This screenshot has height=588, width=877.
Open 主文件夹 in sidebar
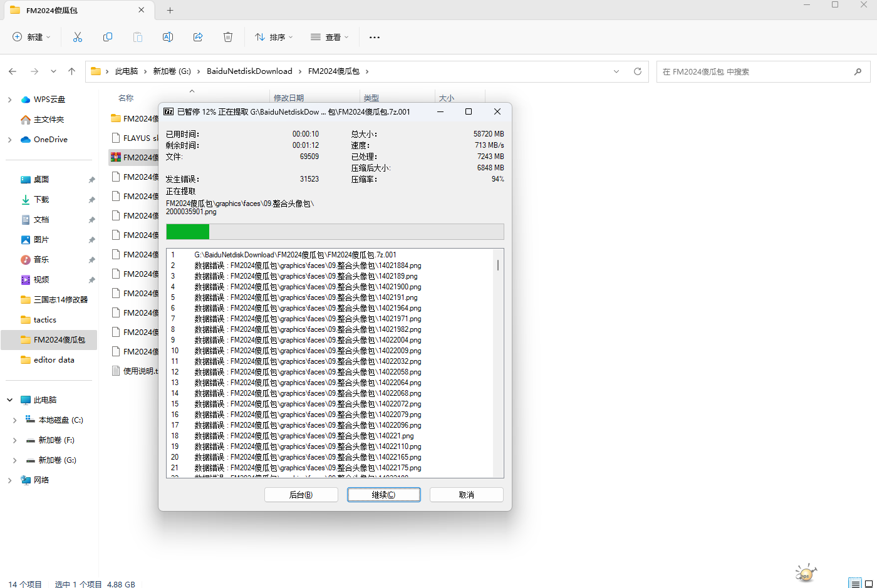pos(49,120)
